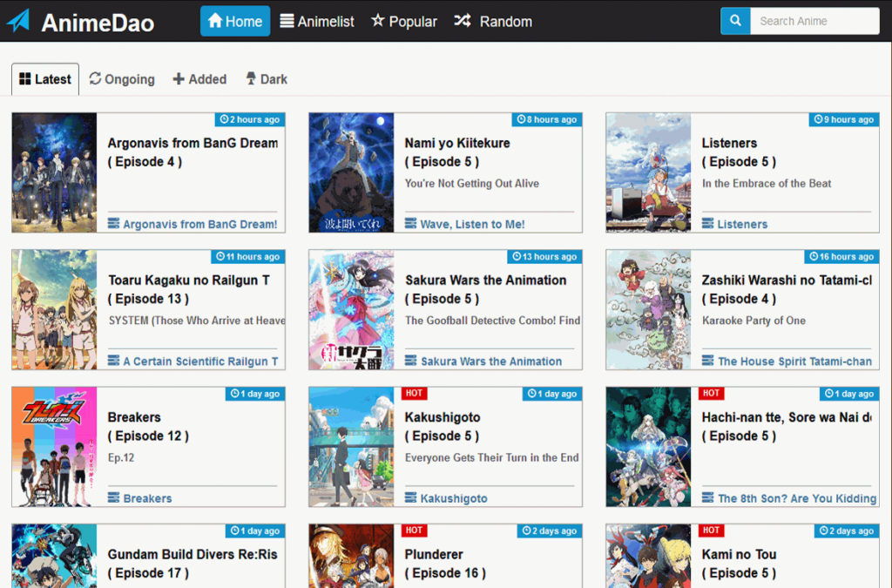Click the search magnifier button

tap(735, 21)
